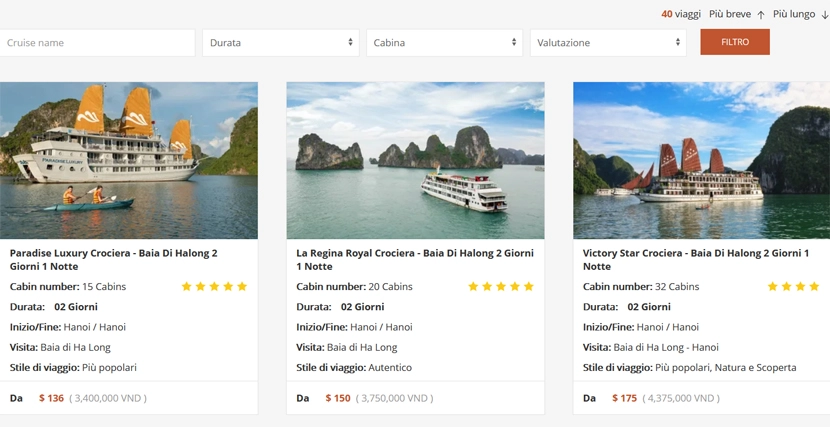The height and width of the screenshot is (427, 830).
Task: Open the Durata dropdown
Action: [281, 43]
